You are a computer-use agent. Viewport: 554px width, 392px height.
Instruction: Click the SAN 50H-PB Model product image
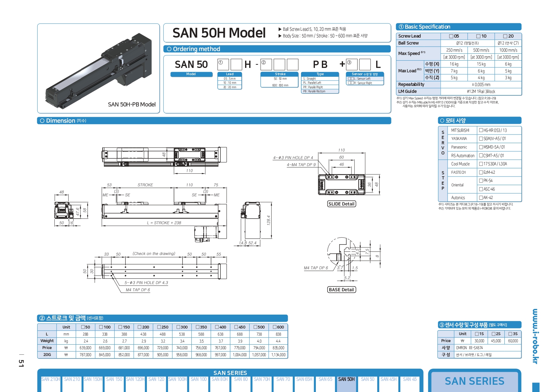[99, 69]
